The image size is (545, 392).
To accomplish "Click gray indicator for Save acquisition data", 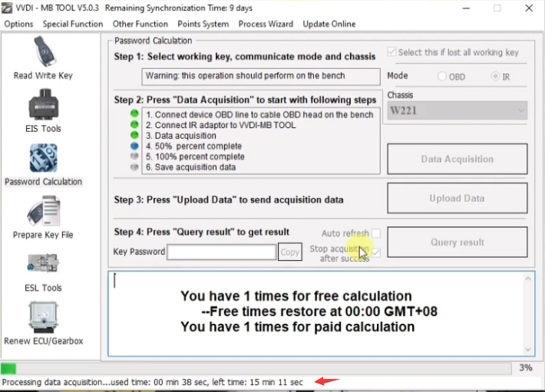I will point(134,167).
